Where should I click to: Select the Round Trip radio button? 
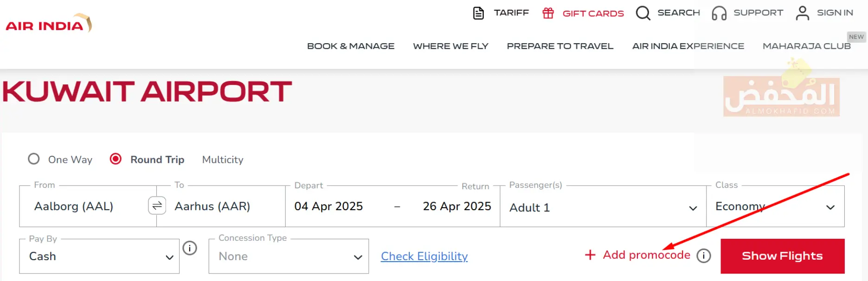point(116,159)
